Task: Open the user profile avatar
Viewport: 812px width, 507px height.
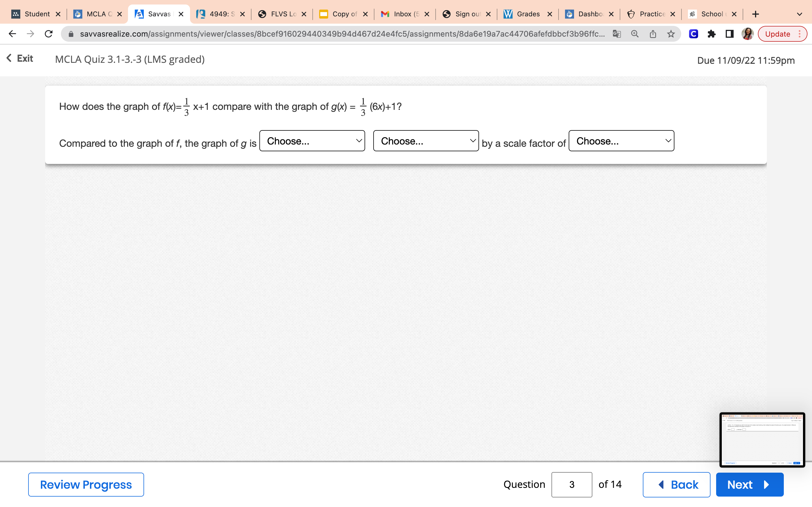Action: pos(747,34)
